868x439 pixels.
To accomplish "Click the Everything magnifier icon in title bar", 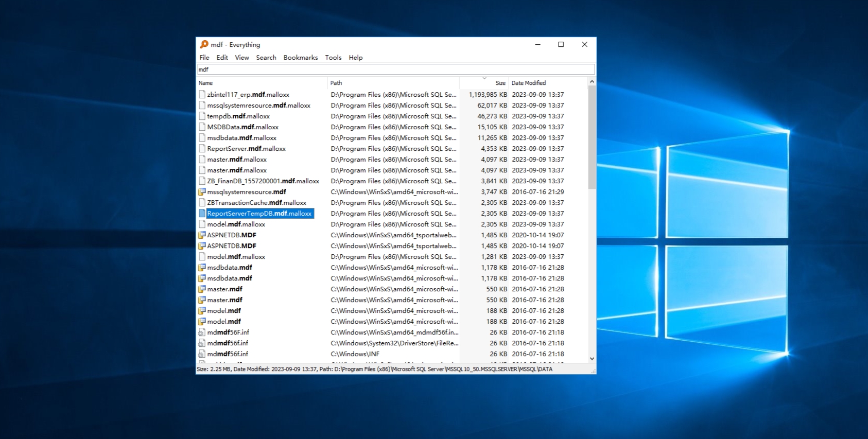I will [204, 44].
